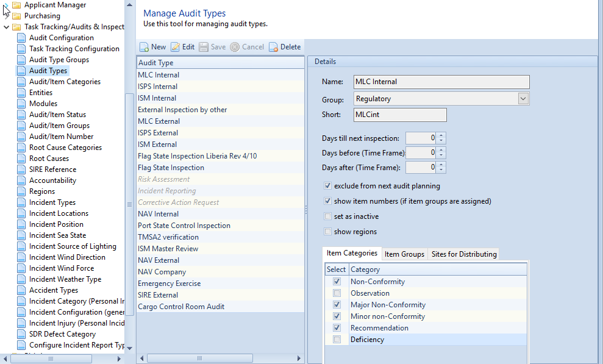Click the Incident Wind Force page icon
This screenshot has height=364, width=603.
click(21, 268)
